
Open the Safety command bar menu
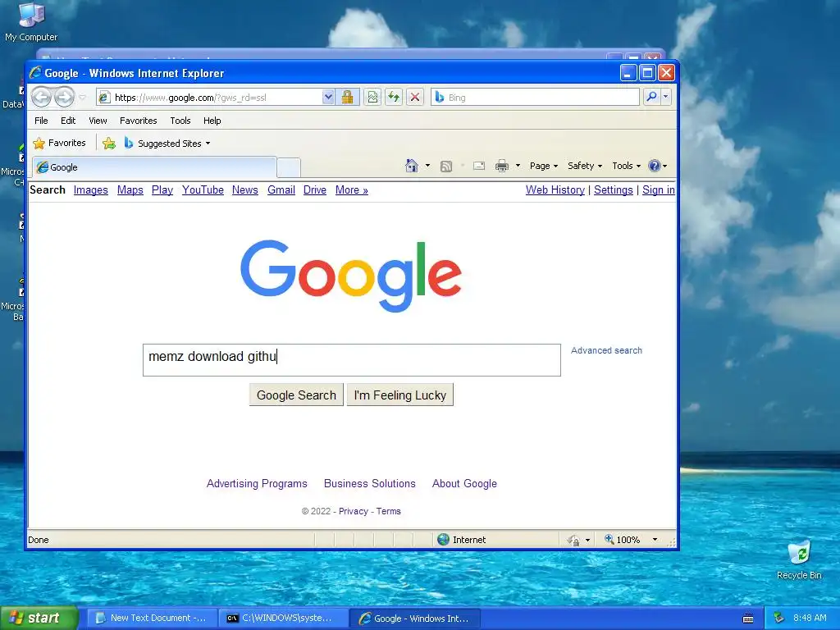(585, 166)
